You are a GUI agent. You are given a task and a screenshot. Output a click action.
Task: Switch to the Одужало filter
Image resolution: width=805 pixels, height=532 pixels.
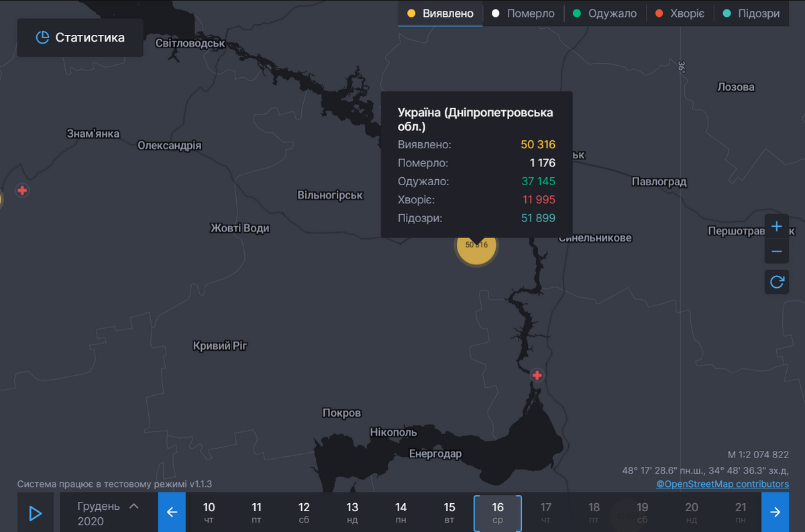pyautogui.click(x=604, y=13)
